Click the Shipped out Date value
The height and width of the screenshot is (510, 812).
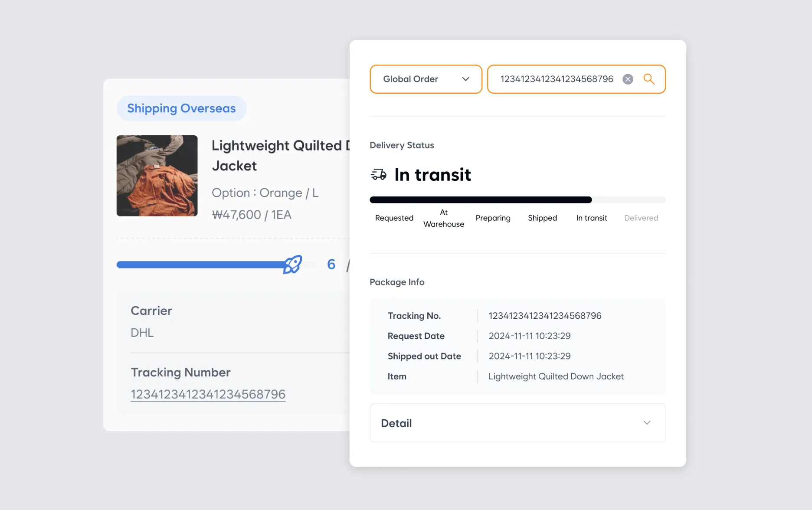pos(529,356)
